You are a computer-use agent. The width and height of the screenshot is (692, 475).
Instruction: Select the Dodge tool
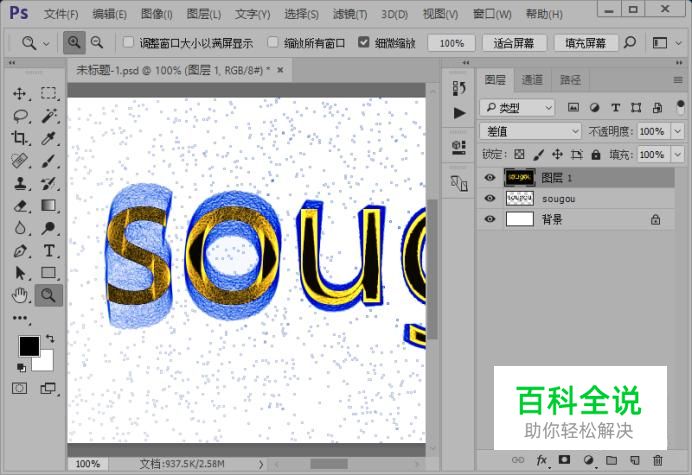click(x=49, y=228)
